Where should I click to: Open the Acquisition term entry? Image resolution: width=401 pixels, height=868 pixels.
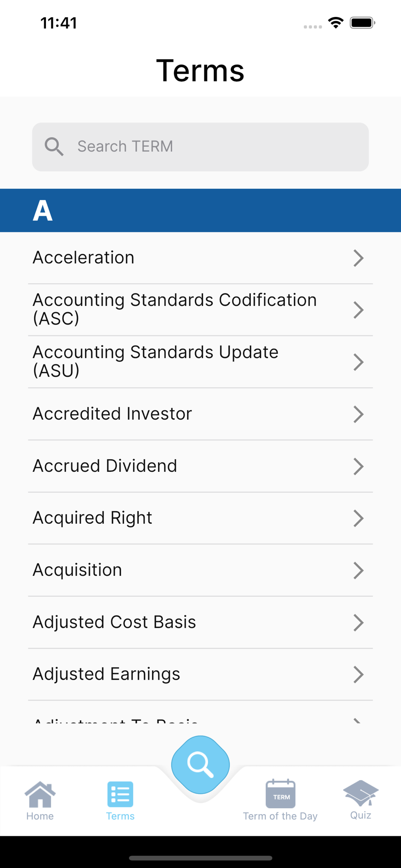77,570
